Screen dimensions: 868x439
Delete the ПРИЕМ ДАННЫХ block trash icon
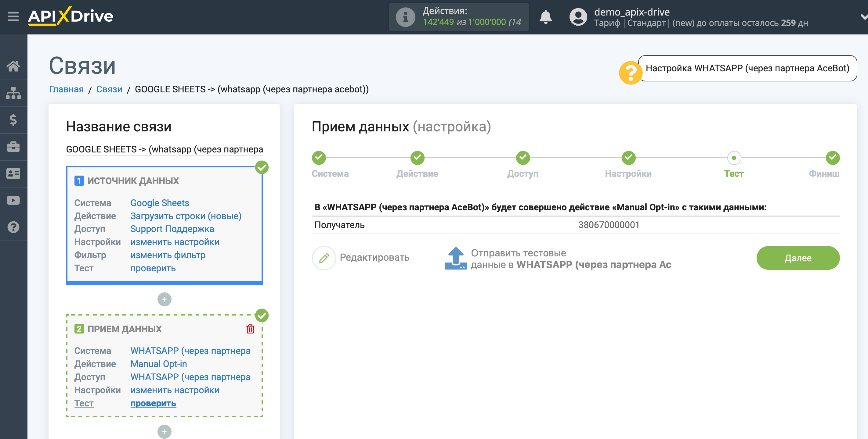pyautogui.click(x=250, y=329)
